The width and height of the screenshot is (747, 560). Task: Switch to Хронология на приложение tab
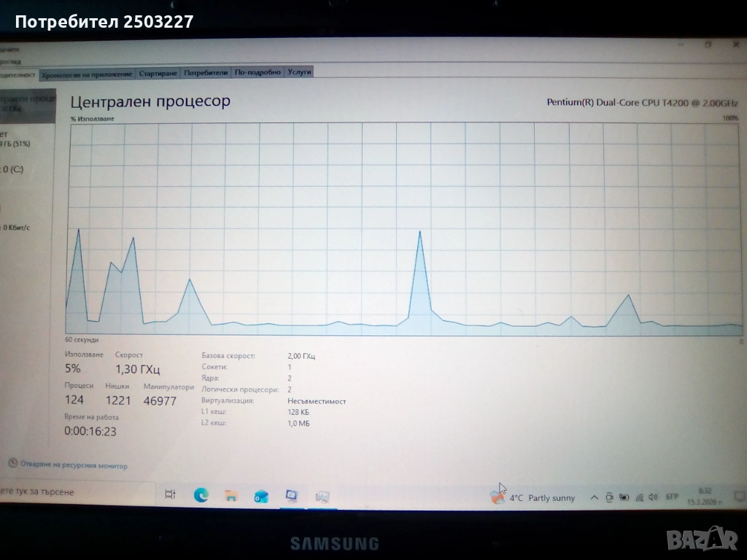87,74
